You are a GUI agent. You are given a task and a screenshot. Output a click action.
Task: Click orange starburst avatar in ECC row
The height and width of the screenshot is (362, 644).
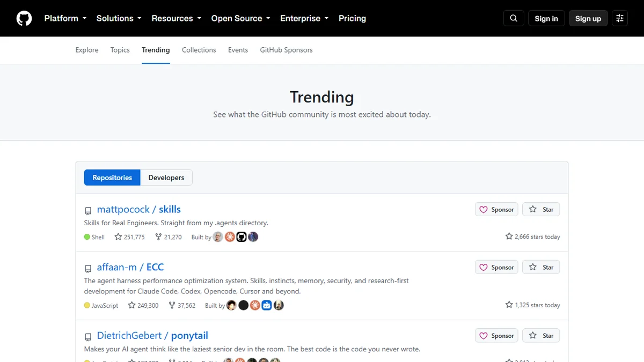point(255,305)
